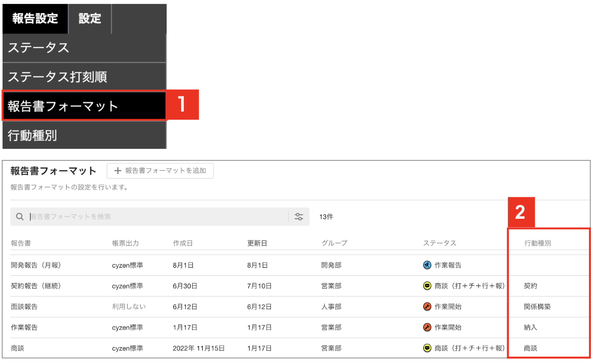Click the グループ column header

(334, 243)
